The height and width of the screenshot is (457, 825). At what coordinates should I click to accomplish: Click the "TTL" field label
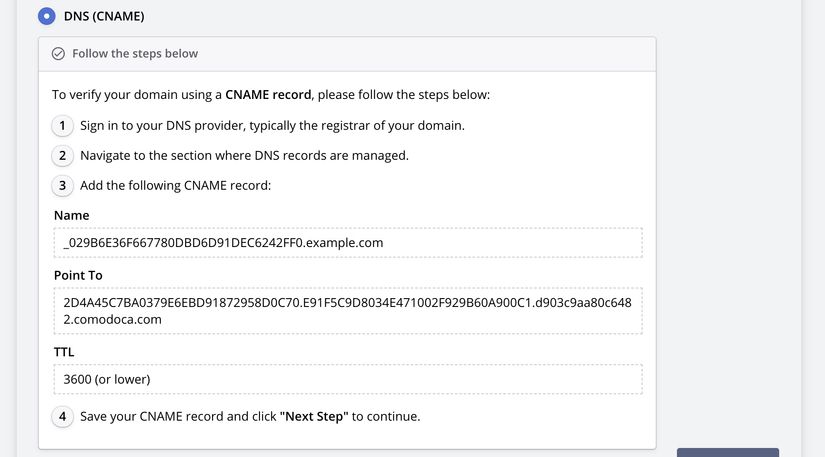coord(64,352)
